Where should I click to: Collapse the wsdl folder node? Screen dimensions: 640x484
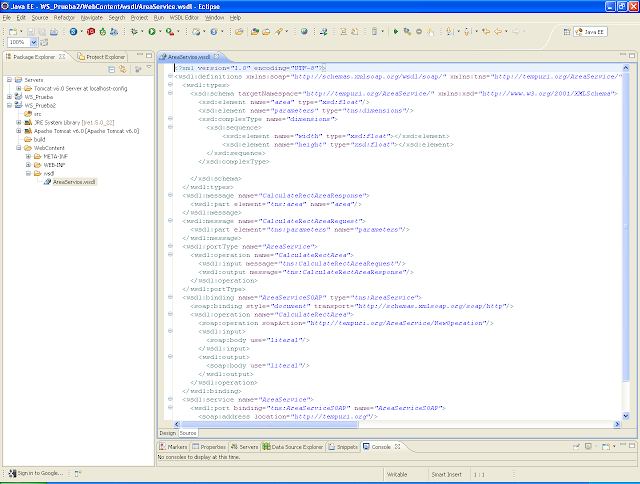point(28,173)
